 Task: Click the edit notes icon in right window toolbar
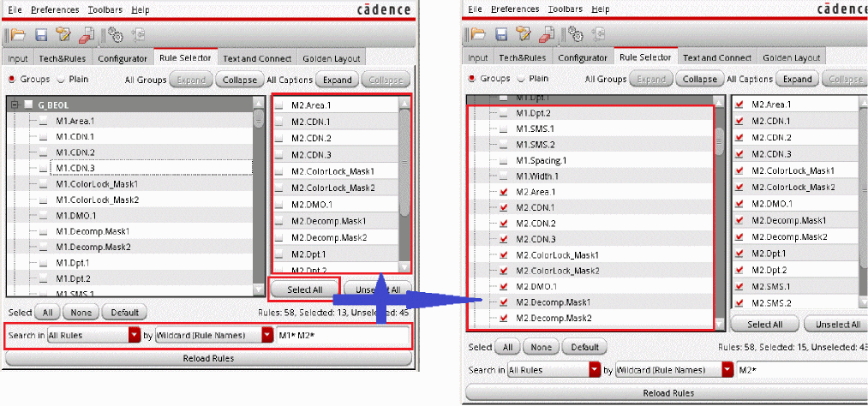point(524,34)
